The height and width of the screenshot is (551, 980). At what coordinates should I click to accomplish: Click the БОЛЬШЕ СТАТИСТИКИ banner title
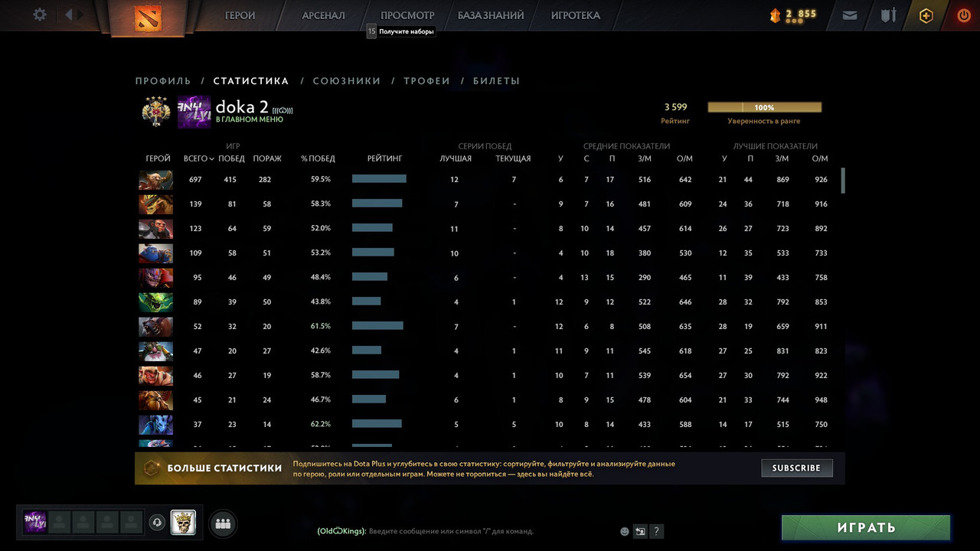click(225, 468)
